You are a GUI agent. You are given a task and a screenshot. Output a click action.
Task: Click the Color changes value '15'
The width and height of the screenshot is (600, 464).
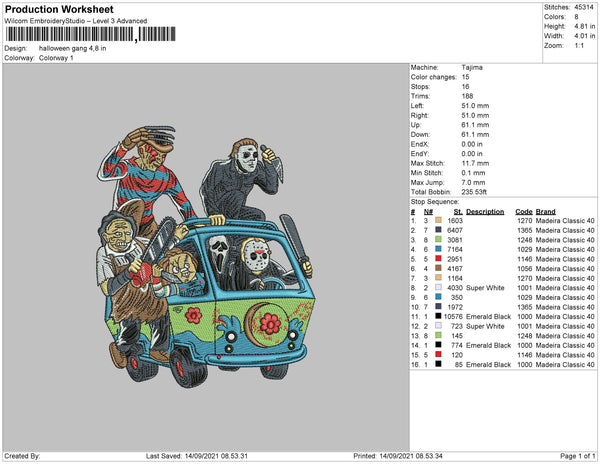point(465,77)
